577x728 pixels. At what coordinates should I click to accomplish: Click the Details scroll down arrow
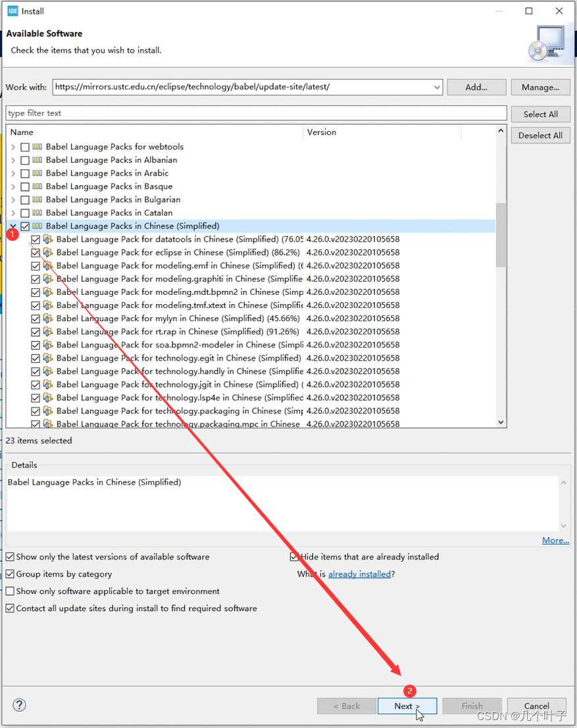(564, 526)
